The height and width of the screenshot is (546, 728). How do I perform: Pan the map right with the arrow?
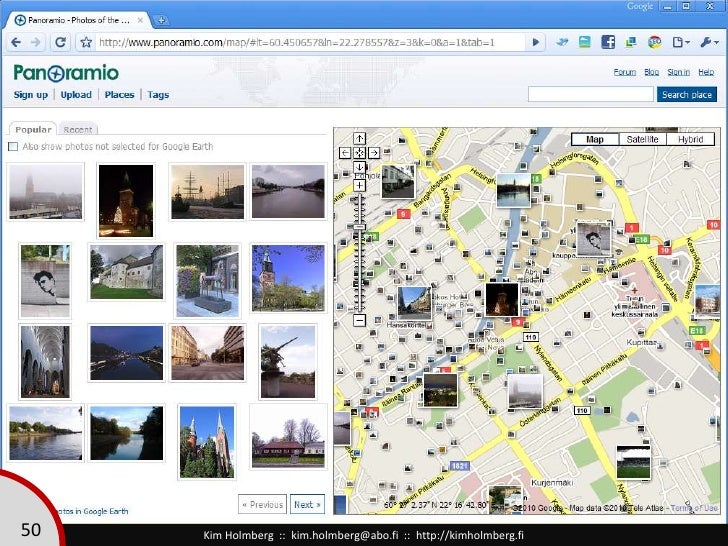(373, 153)
